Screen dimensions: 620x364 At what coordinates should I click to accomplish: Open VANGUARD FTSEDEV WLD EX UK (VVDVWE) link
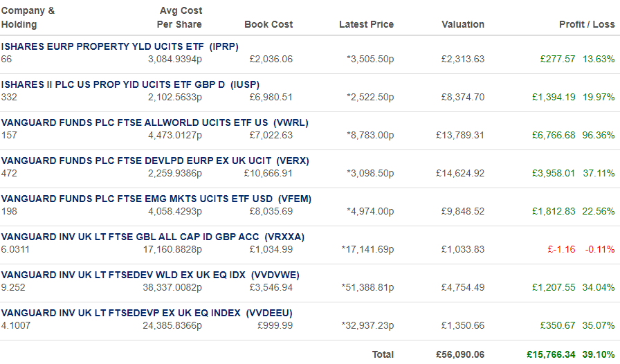pos(150,275)
